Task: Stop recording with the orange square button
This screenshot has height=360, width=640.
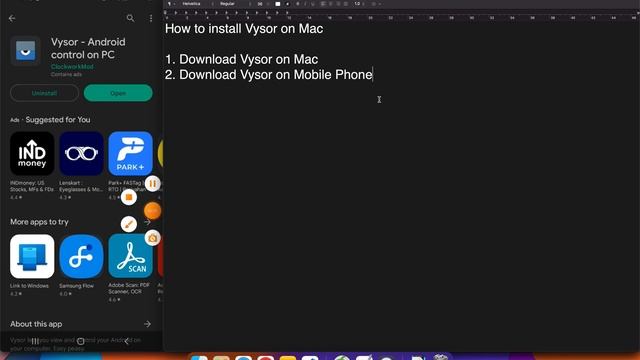Action: (129, 197)
